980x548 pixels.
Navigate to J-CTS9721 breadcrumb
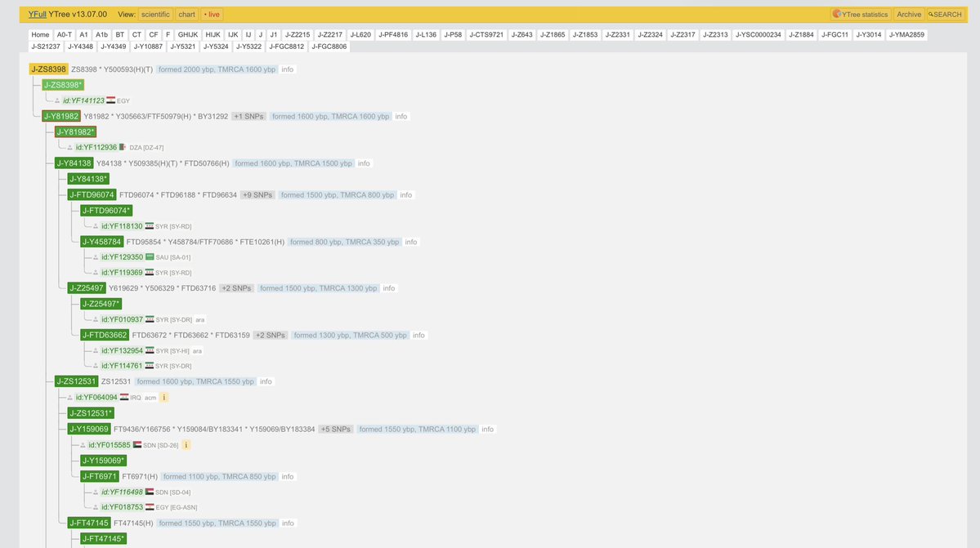pos(486,34)
